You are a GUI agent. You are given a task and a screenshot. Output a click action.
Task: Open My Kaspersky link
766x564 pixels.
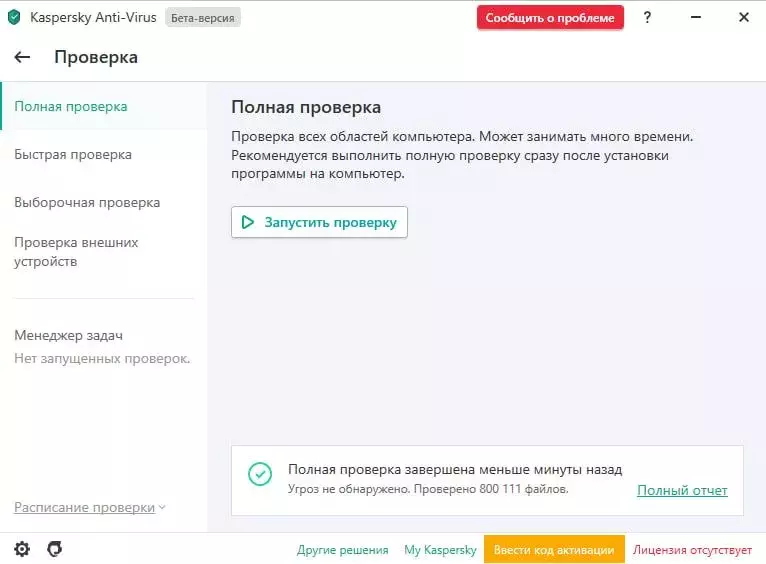(440, 550)
